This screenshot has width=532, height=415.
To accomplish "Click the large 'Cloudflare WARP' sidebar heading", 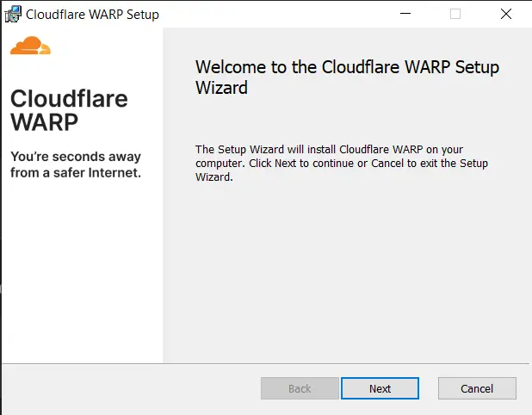I will pos(69,110).
